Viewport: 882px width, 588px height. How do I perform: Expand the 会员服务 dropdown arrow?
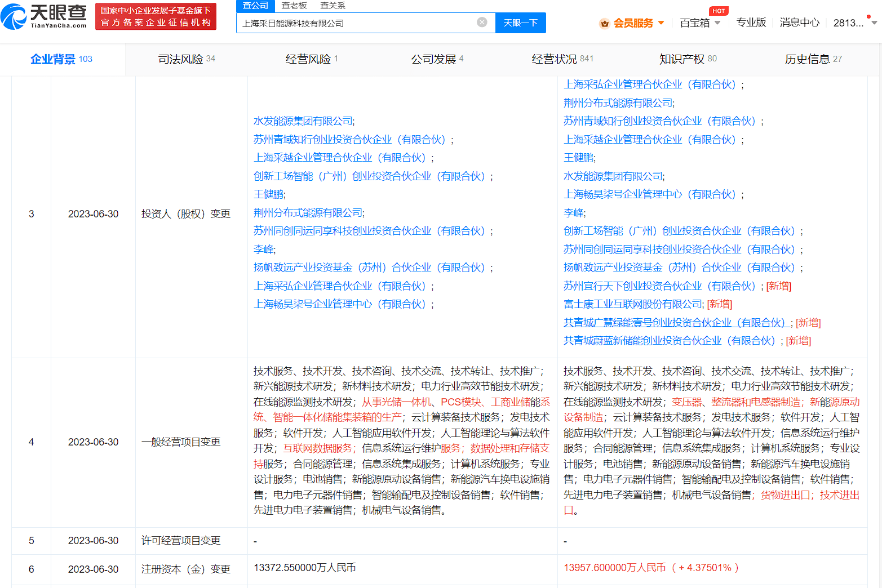point(661,23)
